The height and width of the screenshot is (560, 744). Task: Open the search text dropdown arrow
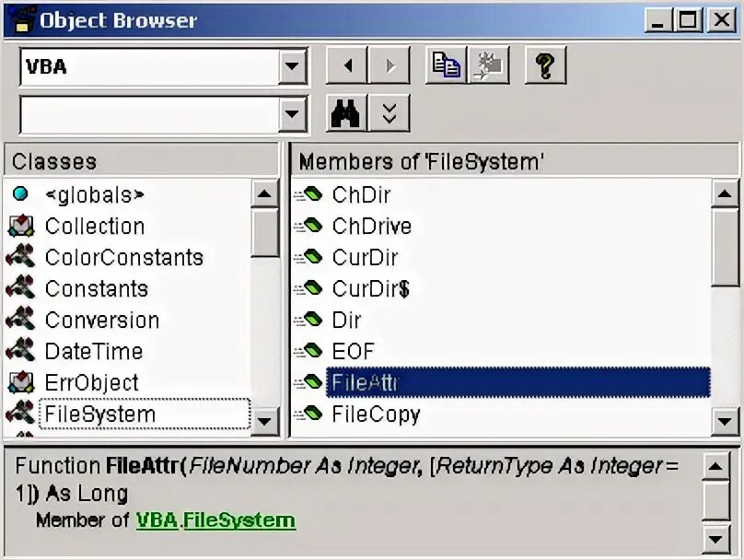tap(292, 114)
